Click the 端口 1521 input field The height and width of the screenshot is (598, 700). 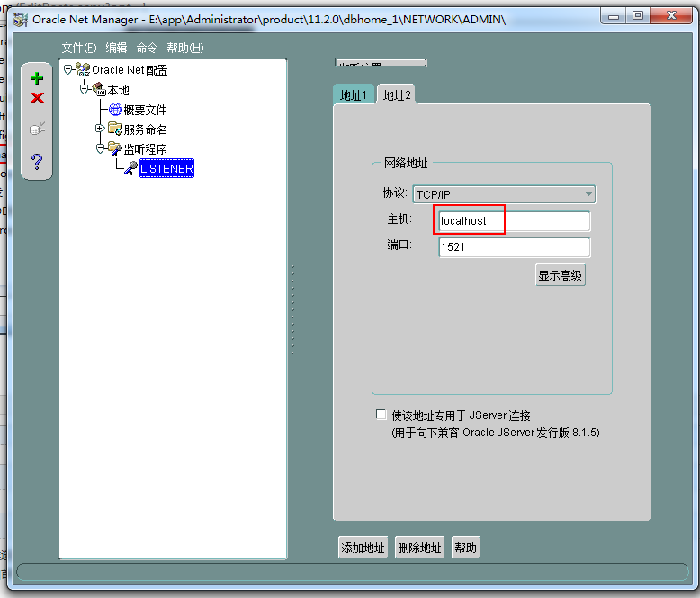[x=515, y=247]
